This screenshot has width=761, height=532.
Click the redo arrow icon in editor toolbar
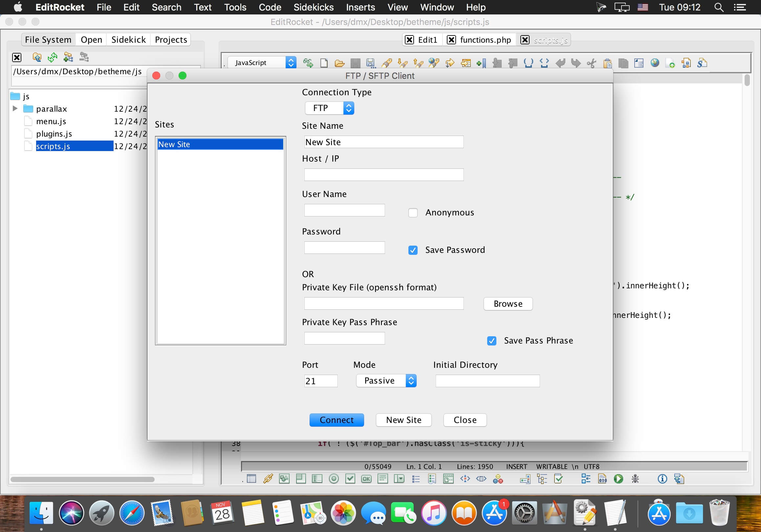(576, 63)
